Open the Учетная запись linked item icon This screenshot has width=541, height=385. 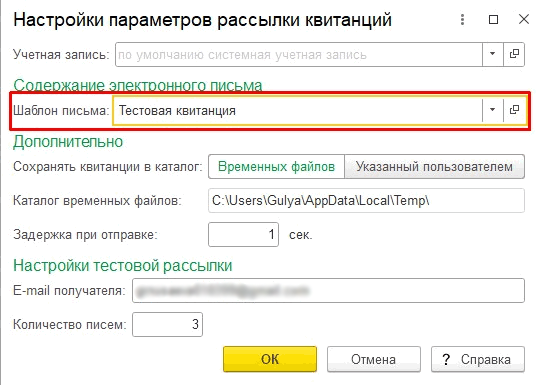[x=514, y=54]
